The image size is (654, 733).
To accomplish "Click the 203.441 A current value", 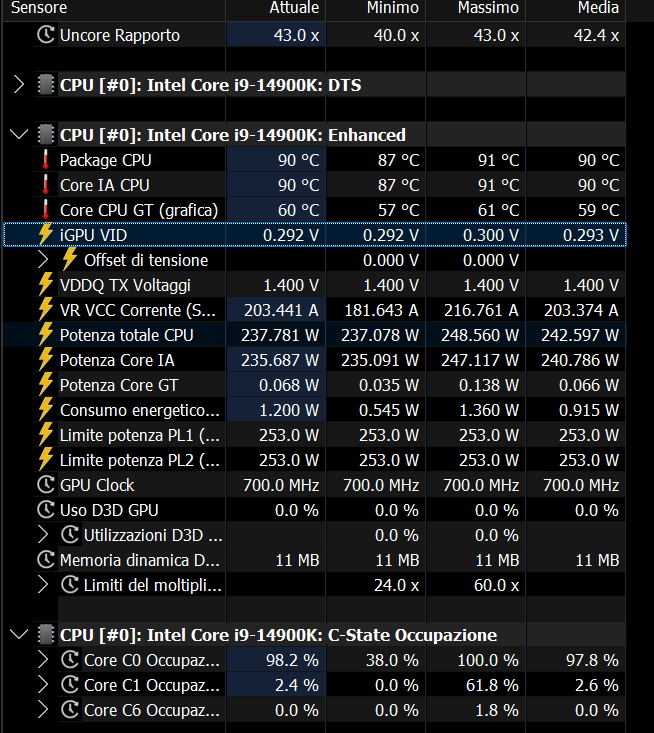I will tap(281, 310).
